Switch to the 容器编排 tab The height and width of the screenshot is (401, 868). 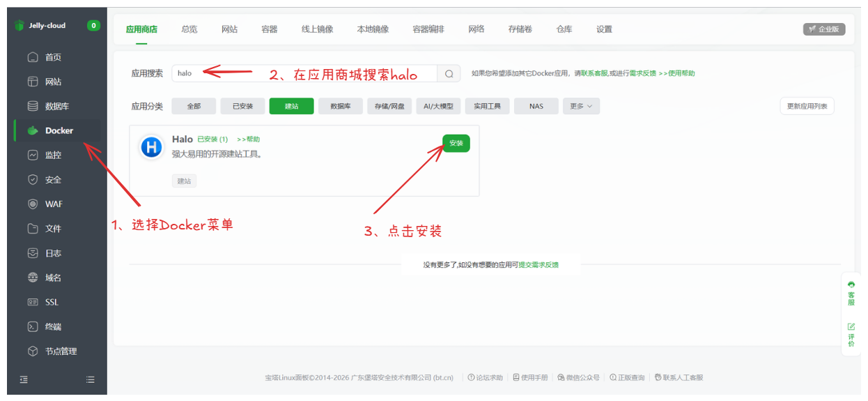click(x=428, y=29)
